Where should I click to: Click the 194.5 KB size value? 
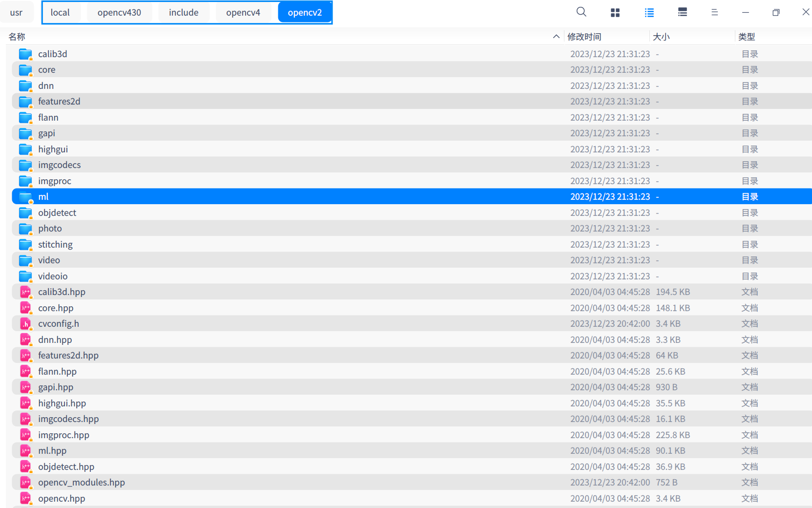(x=673, y=292)
